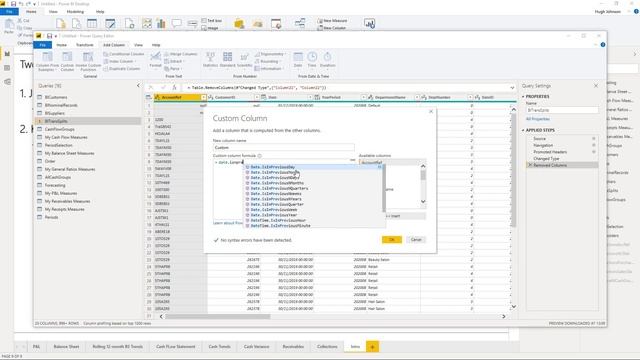
Task: Click New Measure in Power BI ribbon
Action: pyautogui.click(x=333, y=20)
